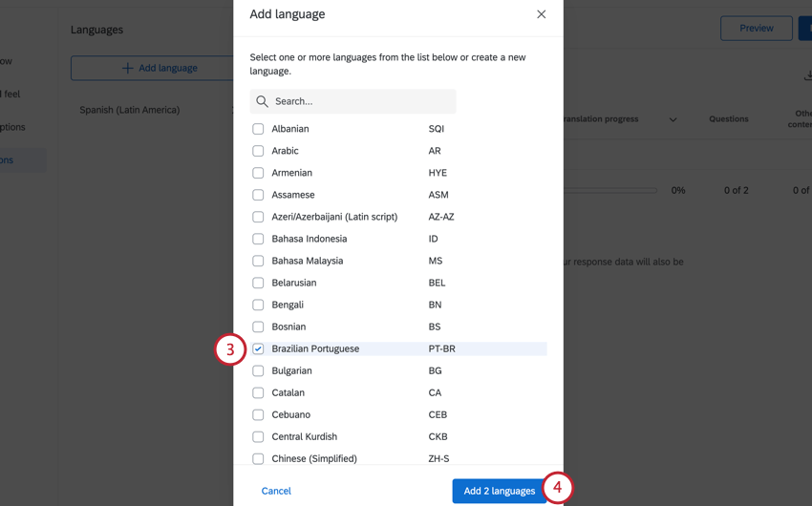Click the download icon at top right

pyautogui.click(x=807, y=76)
